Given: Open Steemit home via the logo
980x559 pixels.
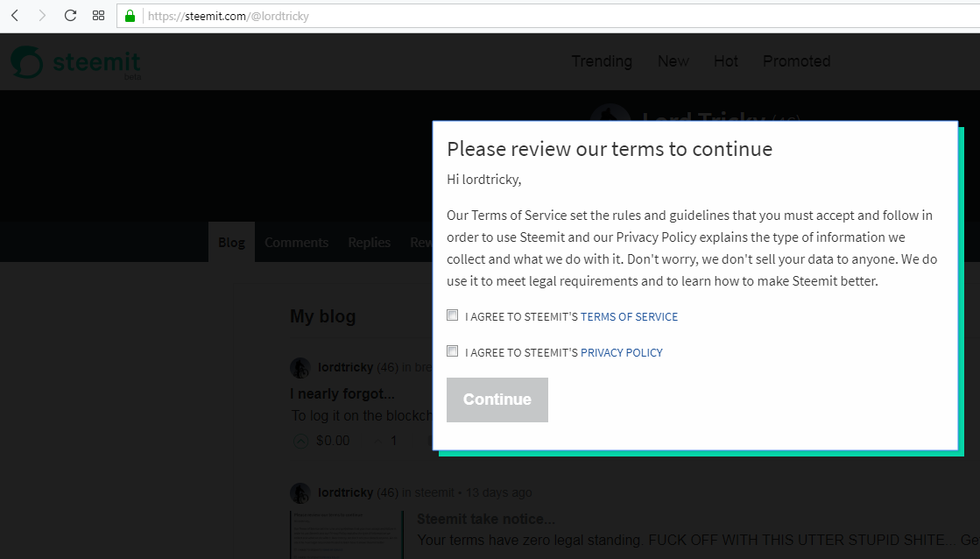Looking at the screenshot, I should (x=75, y=62).
